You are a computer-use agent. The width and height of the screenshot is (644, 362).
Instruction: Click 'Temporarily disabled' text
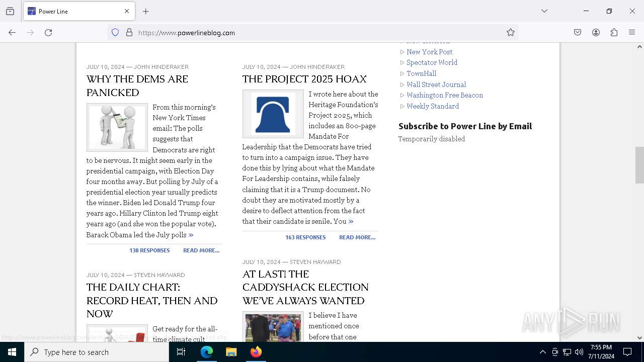(x=432, y=139)
